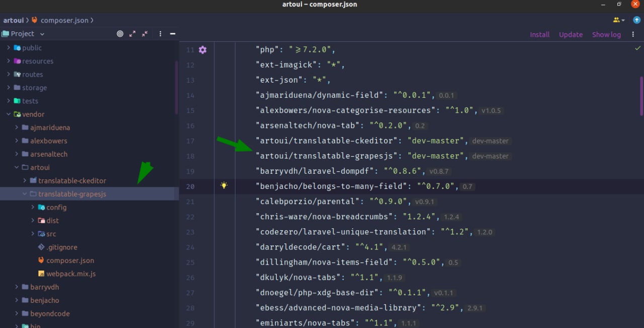Image resolution: width=644 pixels, height=328 pixels.
Task: Click the collapse all icon in Project panel
Action: click(x=145, y=34)
